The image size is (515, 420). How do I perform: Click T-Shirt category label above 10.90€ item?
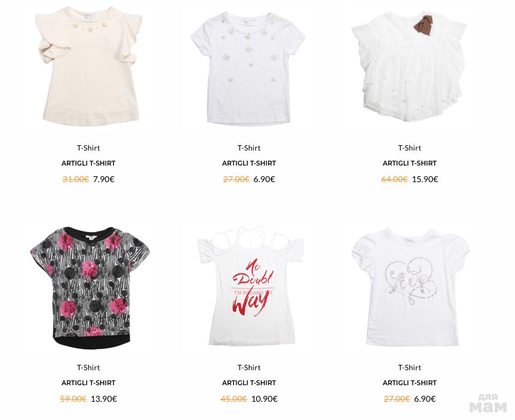point(249,367)
